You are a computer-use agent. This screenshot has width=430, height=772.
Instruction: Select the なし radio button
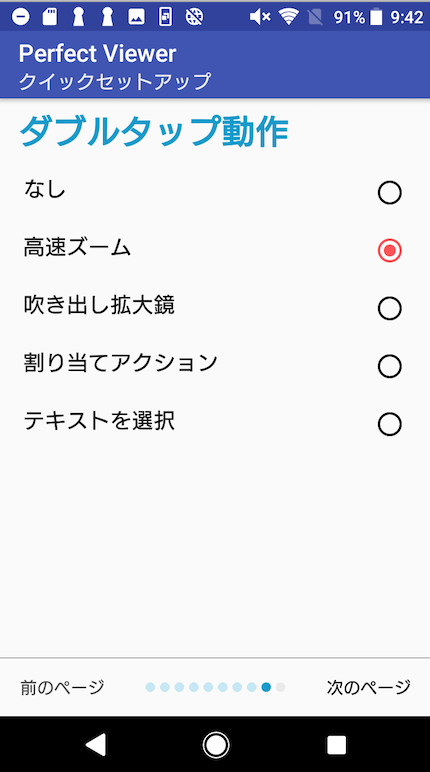(x=389, y=193)
